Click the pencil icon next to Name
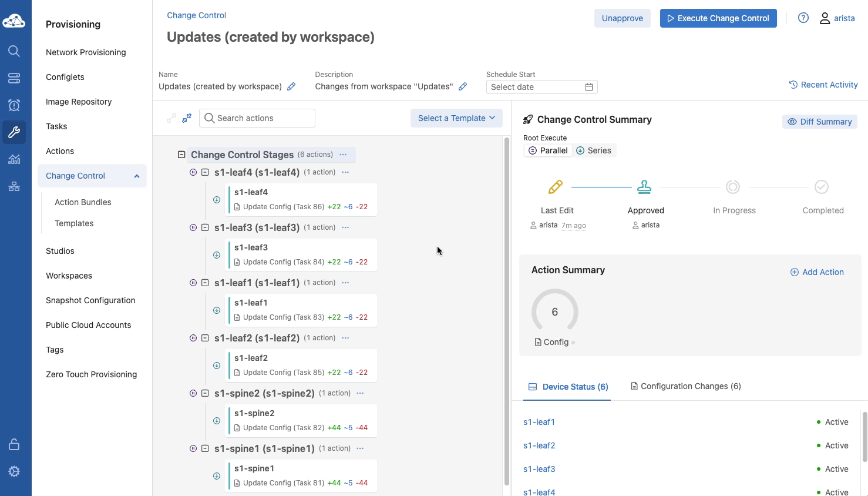The image size is (868, 496). [x=291, y=86]
